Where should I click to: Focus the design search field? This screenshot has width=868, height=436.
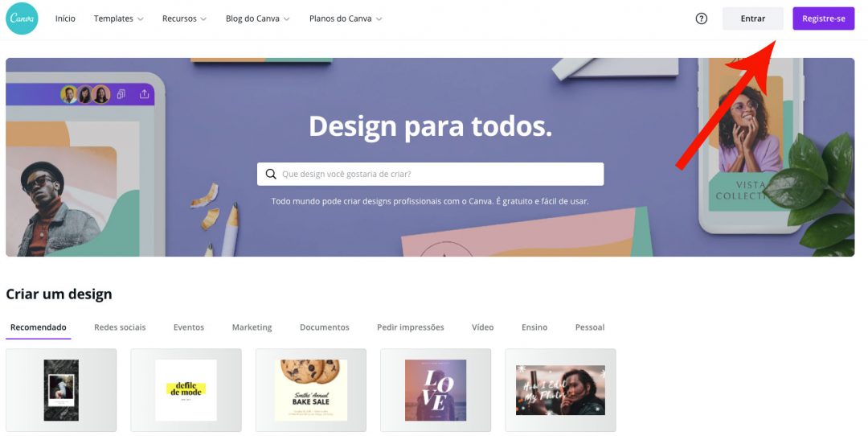430,174
